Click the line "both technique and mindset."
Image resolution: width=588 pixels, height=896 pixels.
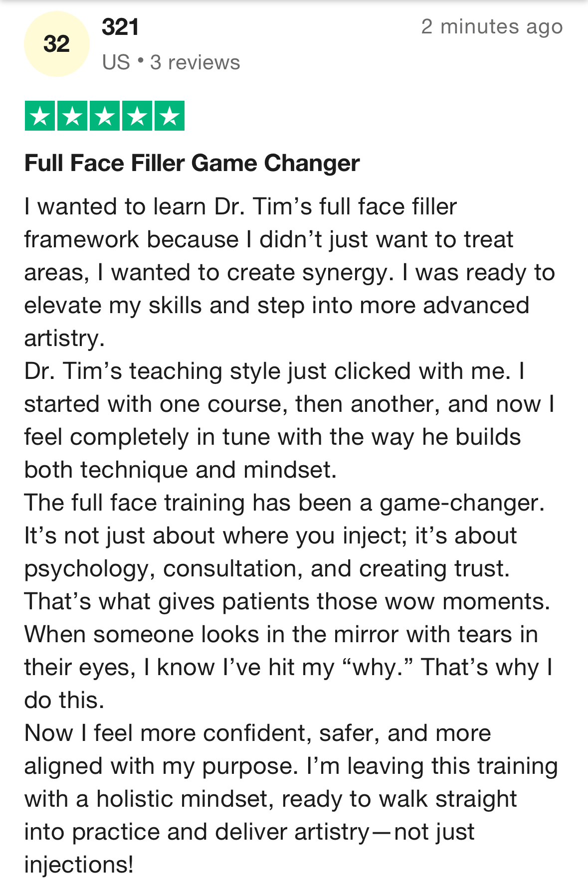(181, 470)
